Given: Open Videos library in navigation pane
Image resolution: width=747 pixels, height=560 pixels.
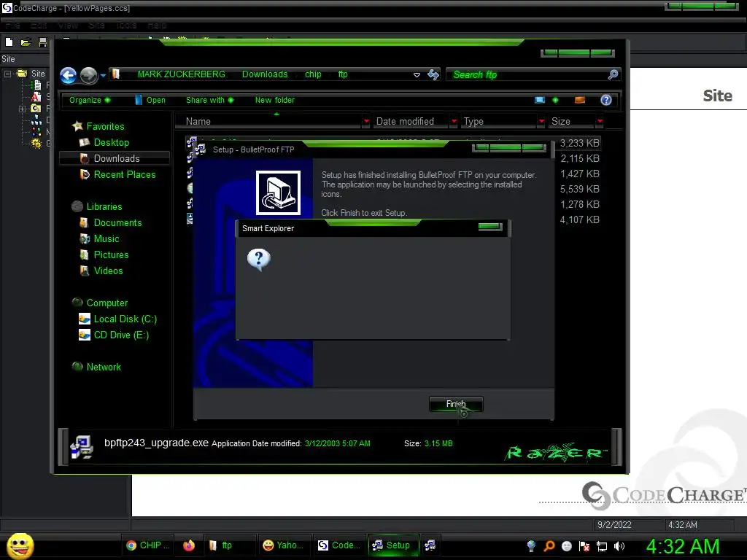Looking at the screenshot, I should 108,271.
